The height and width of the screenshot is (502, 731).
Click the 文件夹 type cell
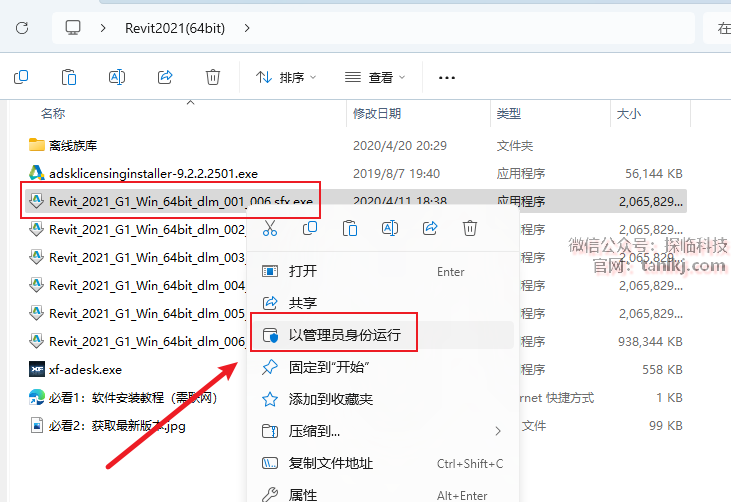click(515, 146)
